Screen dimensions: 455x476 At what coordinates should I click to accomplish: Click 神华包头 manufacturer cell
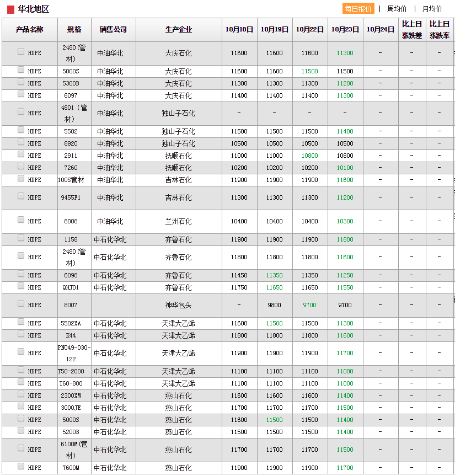click(x=179, y=305)
